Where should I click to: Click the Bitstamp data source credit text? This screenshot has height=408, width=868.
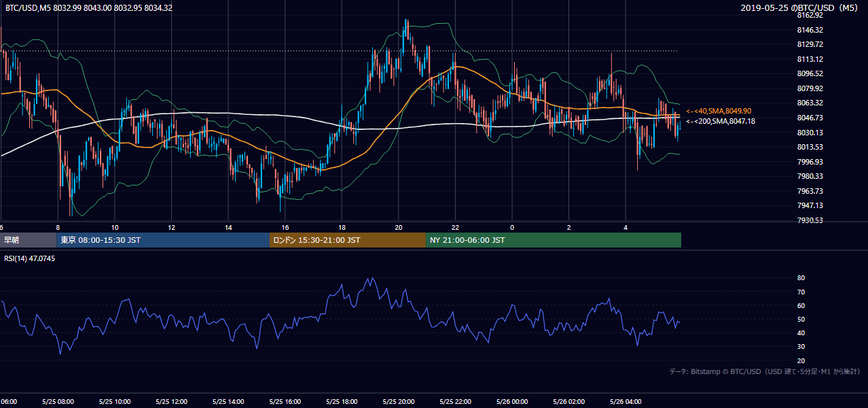[765, 371]
